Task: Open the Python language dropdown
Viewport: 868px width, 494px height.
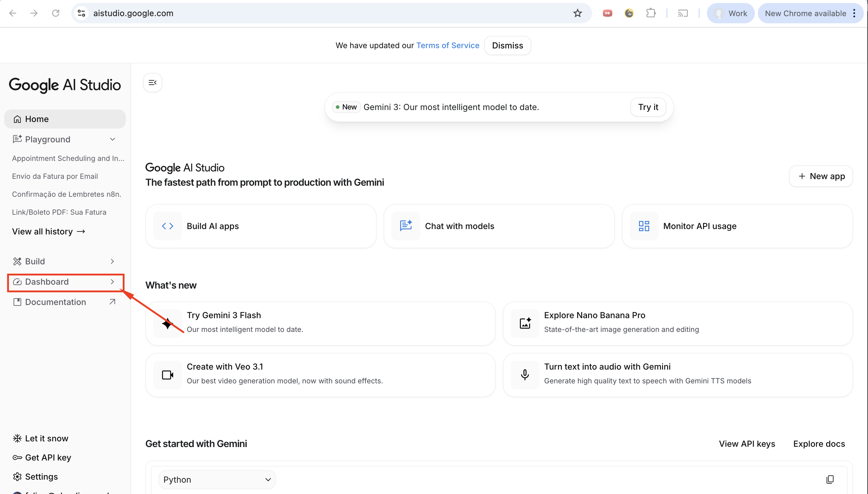Action: point(217,480)
